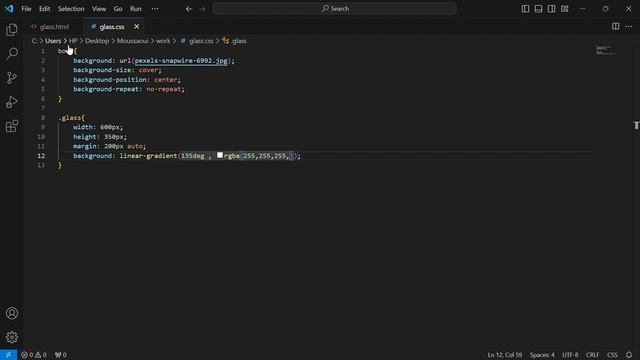Change encoding via UTF-8

[570, 355]
